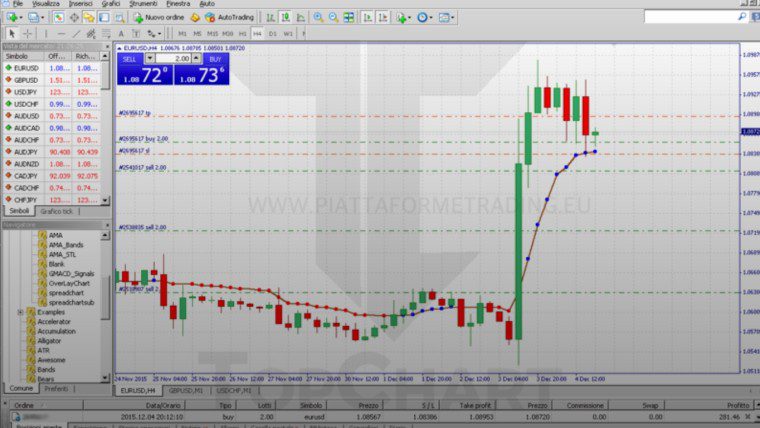Expand the Examples folder in Navigator
The image size is (760, 428).
coord(20,312)
